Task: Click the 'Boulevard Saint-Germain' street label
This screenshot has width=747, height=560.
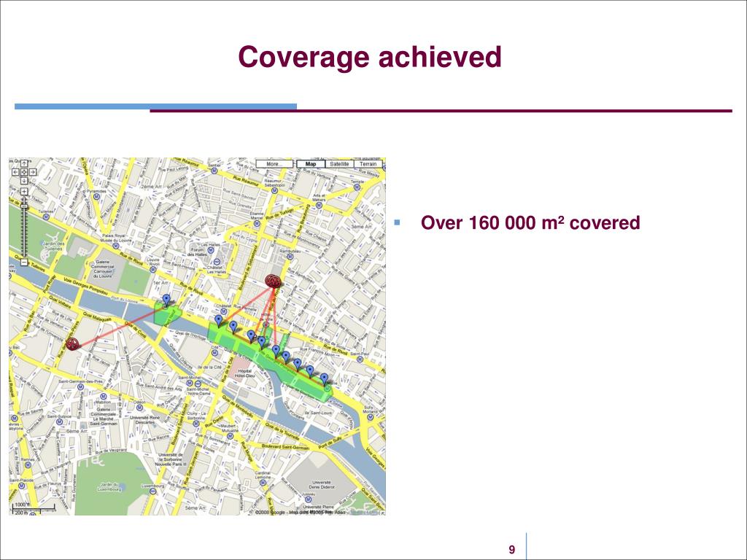Action: click(286, 447)
